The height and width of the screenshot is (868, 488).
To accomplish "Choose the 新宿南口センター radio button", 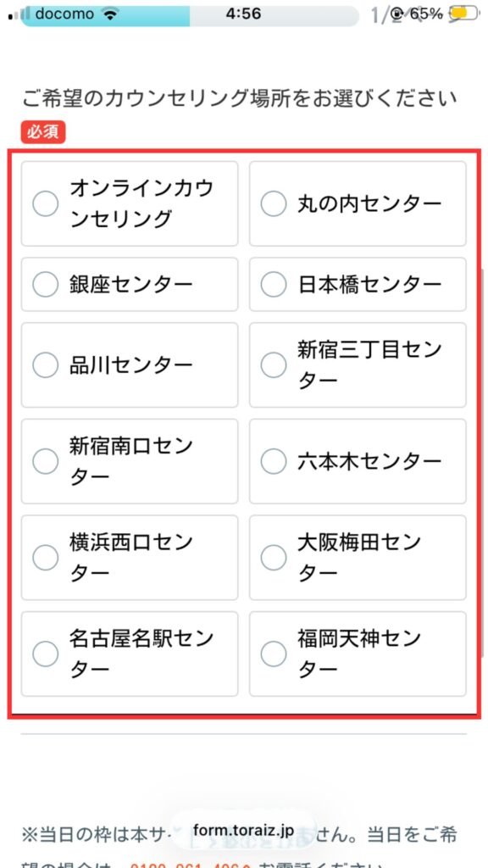I will pos(45,461).
